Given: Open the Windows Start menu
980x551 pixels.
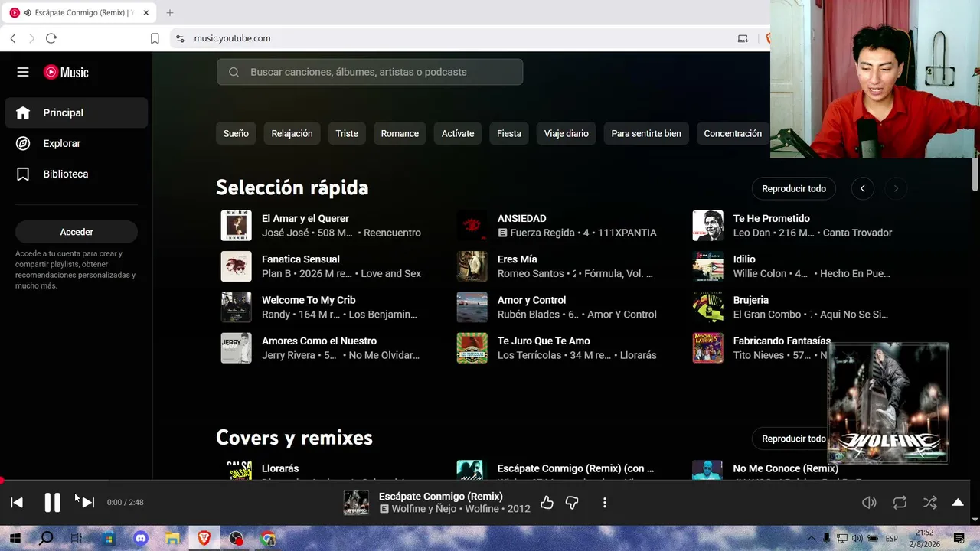Looking at the screenshot, I should click(15, 539).
